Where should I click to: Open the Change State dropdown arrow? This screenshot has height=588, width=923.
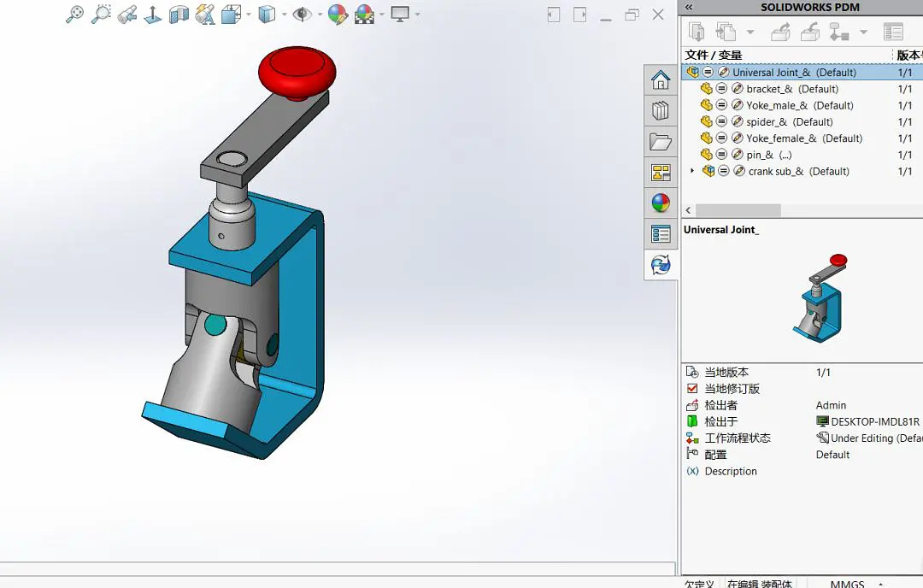pos(863,32)
